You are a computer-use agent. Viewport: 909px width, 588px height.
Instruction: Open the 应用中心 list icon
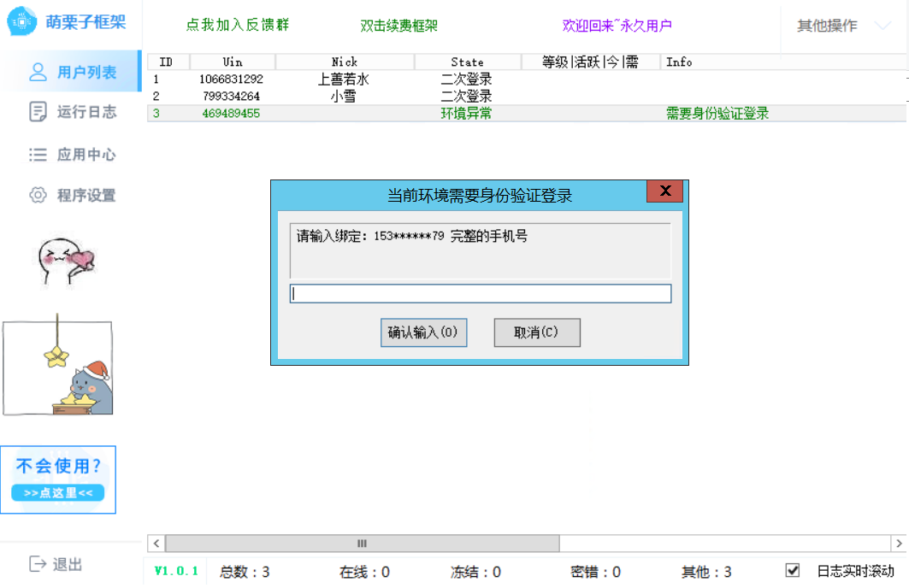[x=38, y=154]
